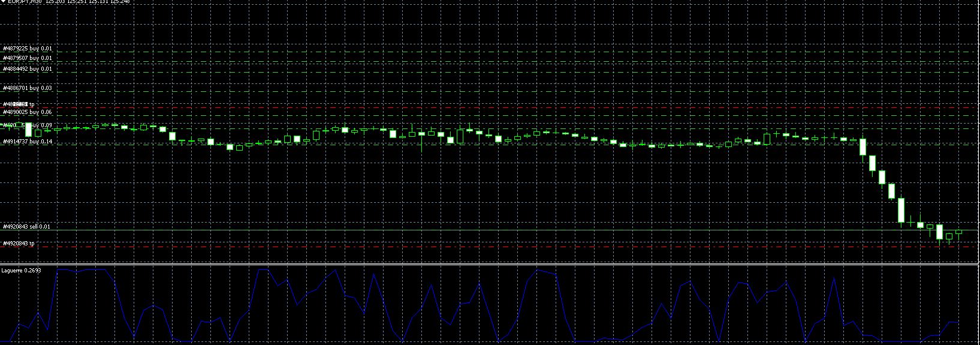Select the #4920843 tp take-profit label

coord(19,244)
